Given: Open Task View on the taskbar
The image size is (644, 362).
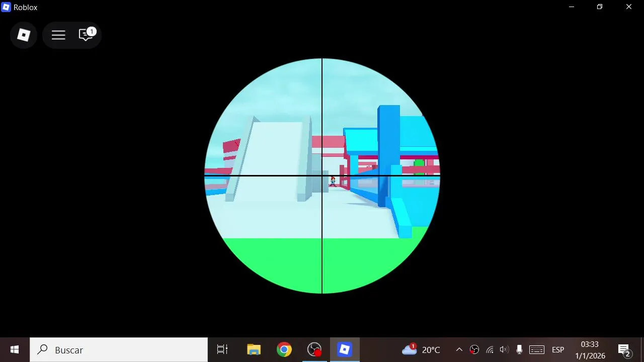Looking at the screenshot, I should tap(222, 349).
